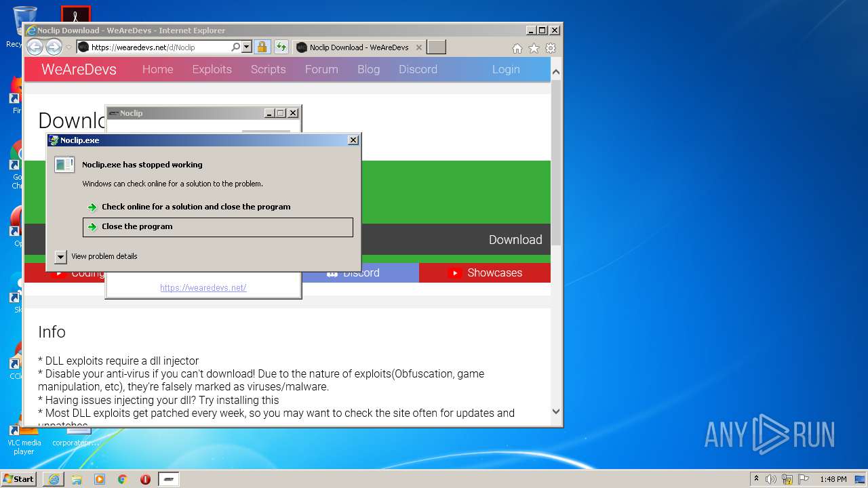The width and height of the screenshot is (868, 488).
Task: Open the Blog menu item
Action: coord(368,69)
